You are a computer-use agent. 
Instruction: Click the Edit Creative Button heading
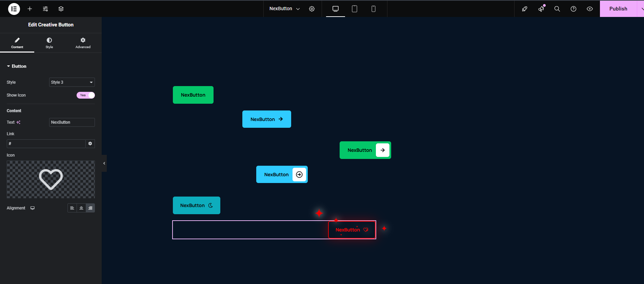pos(51,25)
